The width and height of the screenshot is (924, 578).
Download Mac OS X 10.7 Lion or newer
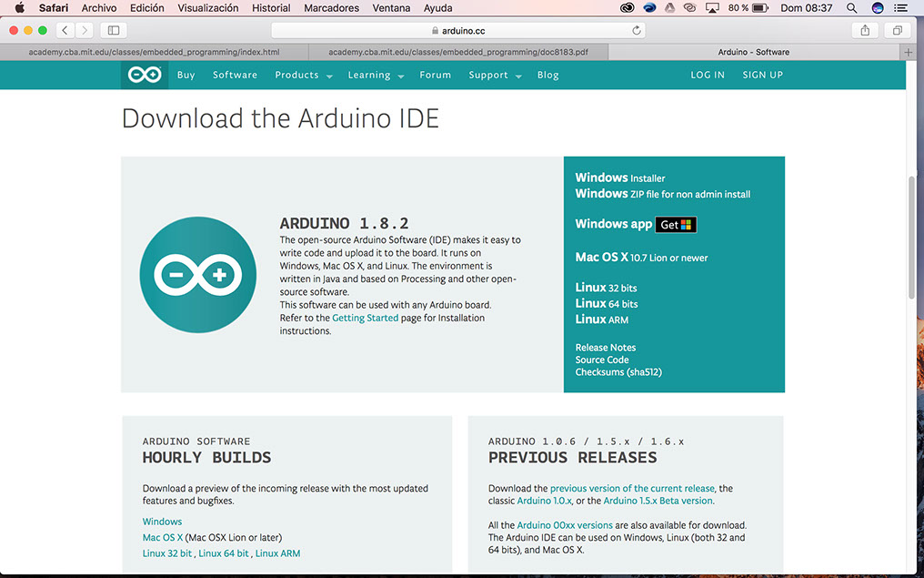pos(642,258)
